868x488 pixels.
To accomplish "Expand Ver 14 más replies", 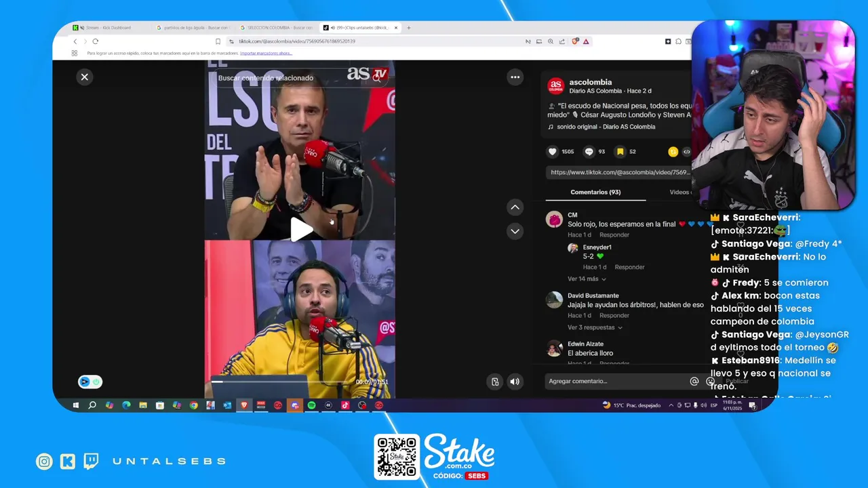I will click(x=587, y=279).
